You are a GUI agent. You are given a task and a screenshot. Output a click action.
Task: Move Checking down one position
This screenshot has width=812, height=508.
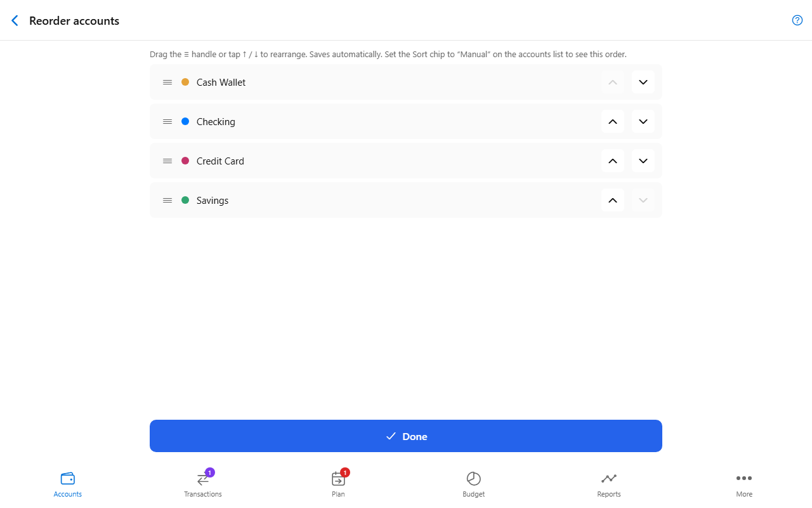click(x=643, y=122)
